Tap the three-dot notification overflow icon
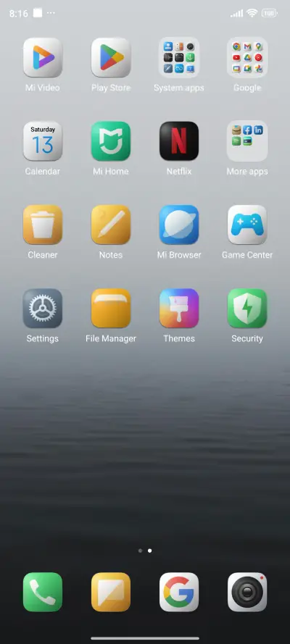290x644 pixels. pyautogui.click(x=51, y=13)
